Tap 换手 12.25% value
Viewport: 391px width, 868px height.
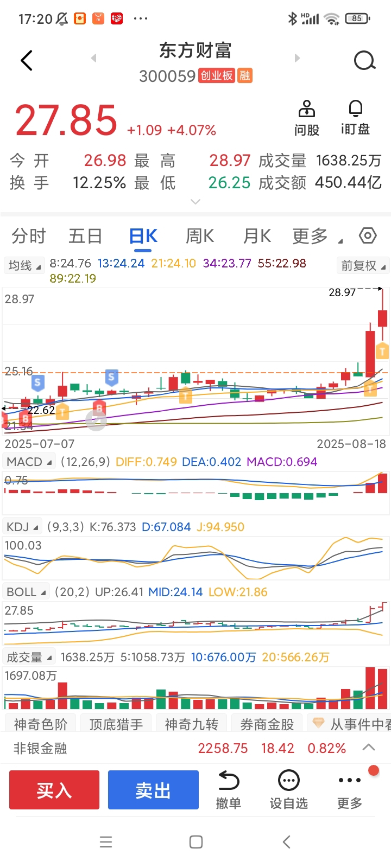[99, 182]
